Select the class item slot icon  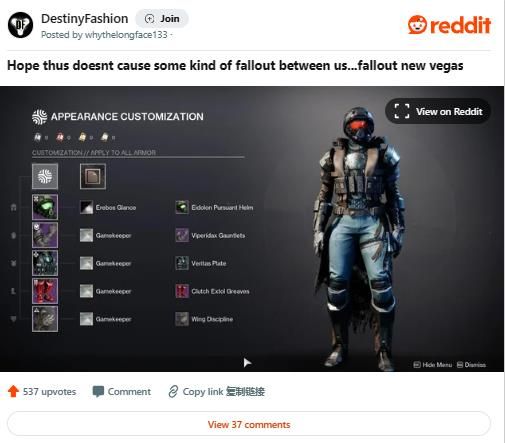click(x=45, y=319)
